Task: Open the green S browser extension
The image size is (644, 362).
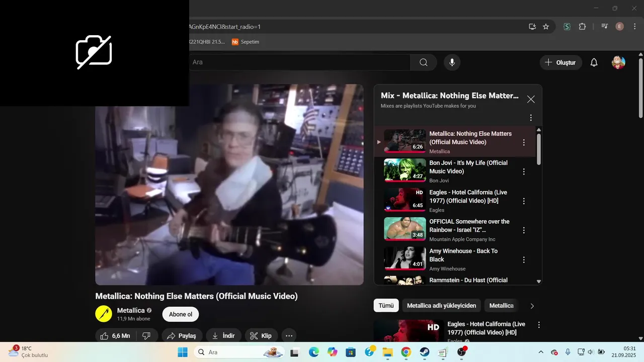Action: [567, 27]
